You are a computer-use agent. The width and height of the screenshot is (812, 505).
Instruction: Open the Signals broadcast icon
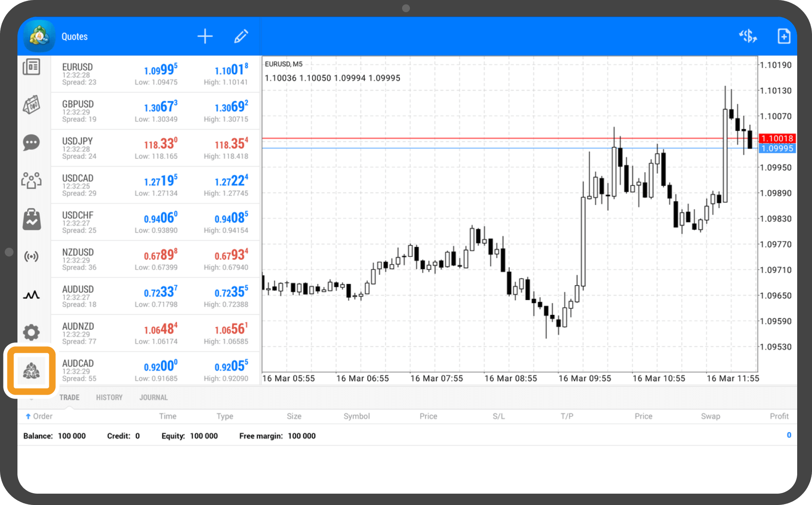[31, 256]
